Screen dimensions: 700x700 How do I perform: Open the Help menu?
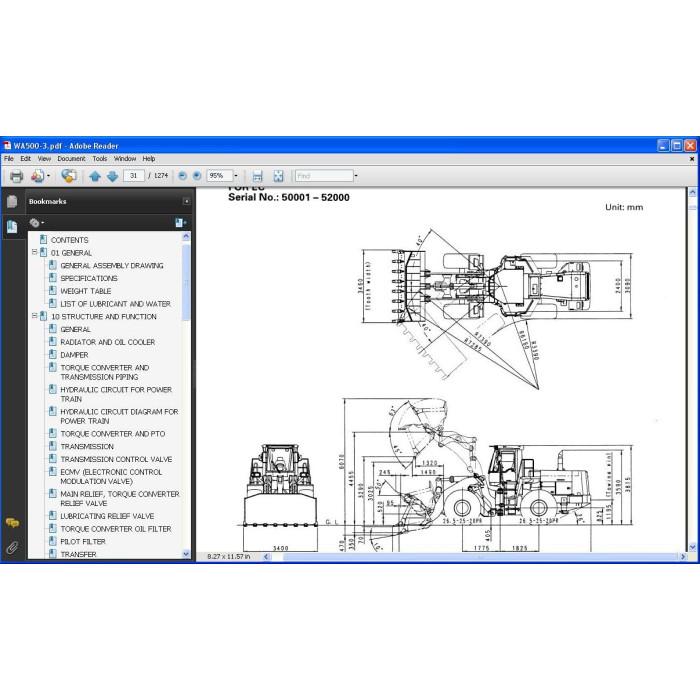pos(149,158)
